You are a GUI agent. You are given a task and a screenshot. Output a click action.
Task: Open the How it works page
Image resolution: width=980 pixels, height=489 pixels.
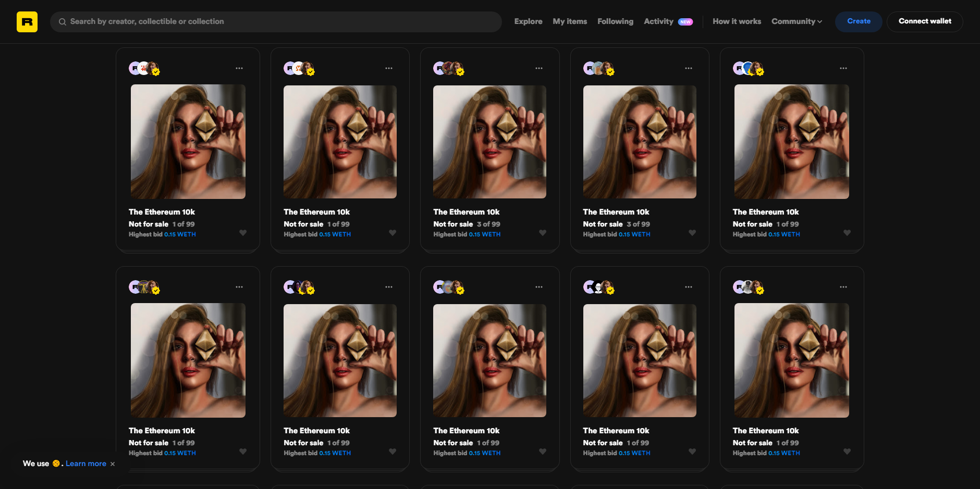pyautogui.click(x=737, y=21)
